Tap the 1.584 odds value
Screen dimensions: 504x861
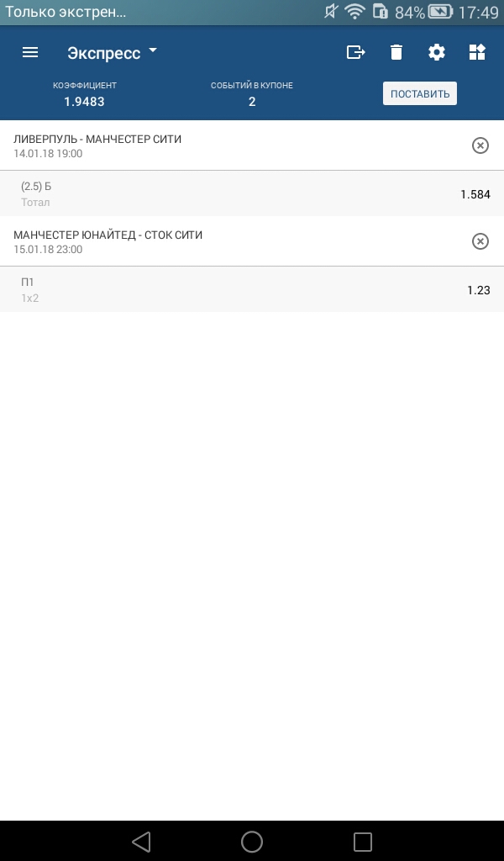coord(475,194)
